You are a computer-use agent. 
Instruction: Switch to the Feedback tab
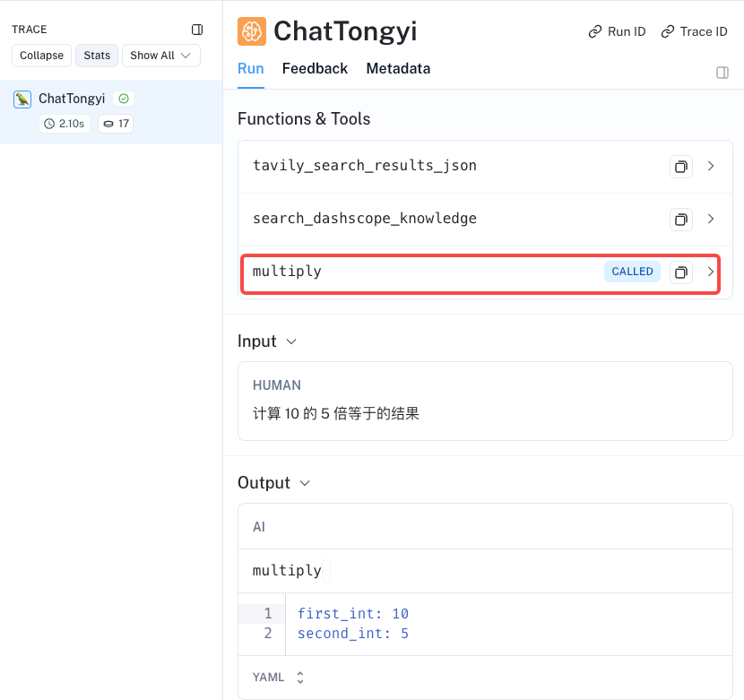coord(315,69)
